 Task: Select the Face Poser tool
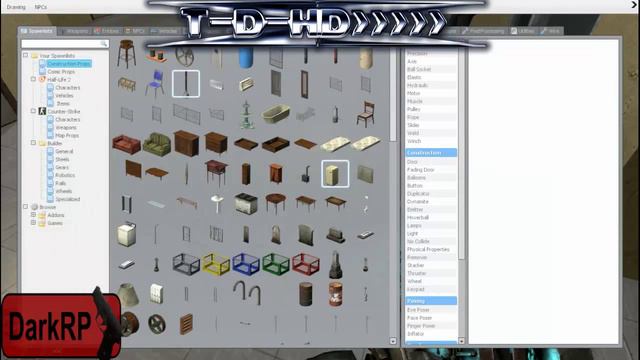[431, 318]
